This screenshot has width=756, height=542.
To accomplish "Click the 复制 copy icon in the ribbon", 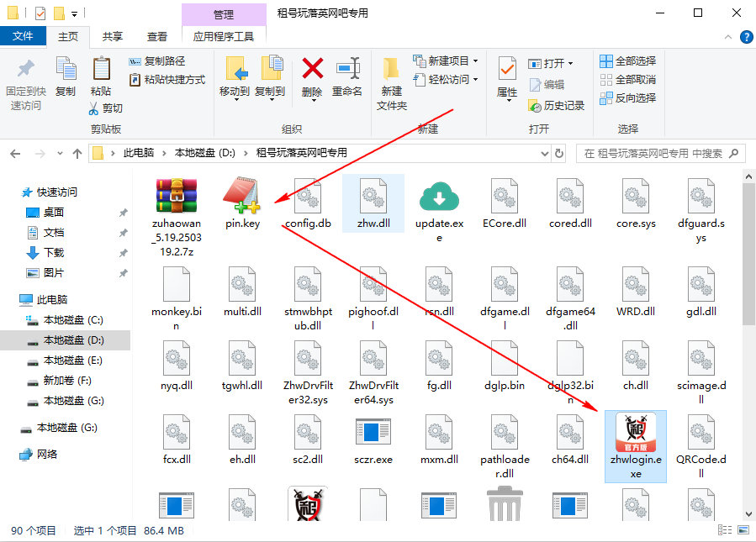I will click(x=66, y=68).
